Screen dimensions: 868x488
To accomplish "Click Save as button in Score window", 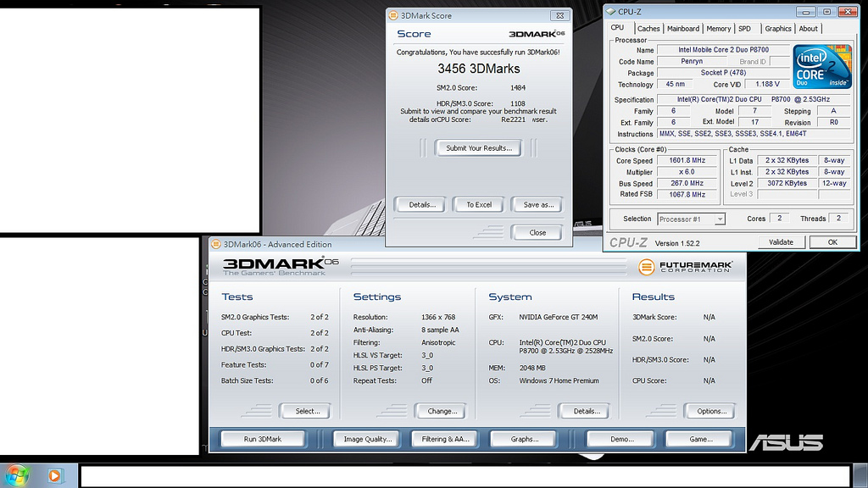I will pyautogui.click(x=538, y=205).
